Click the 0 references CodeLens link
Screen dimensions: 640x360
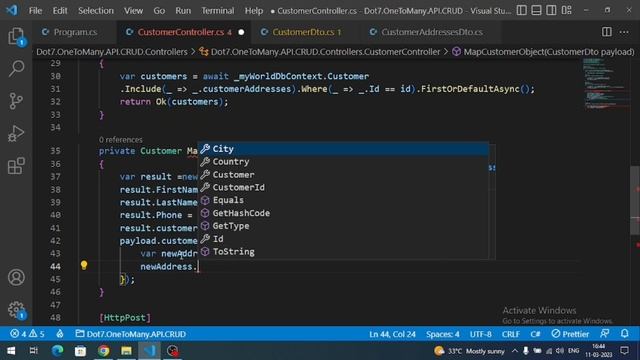pyautogui.click(x=120, y=140)
